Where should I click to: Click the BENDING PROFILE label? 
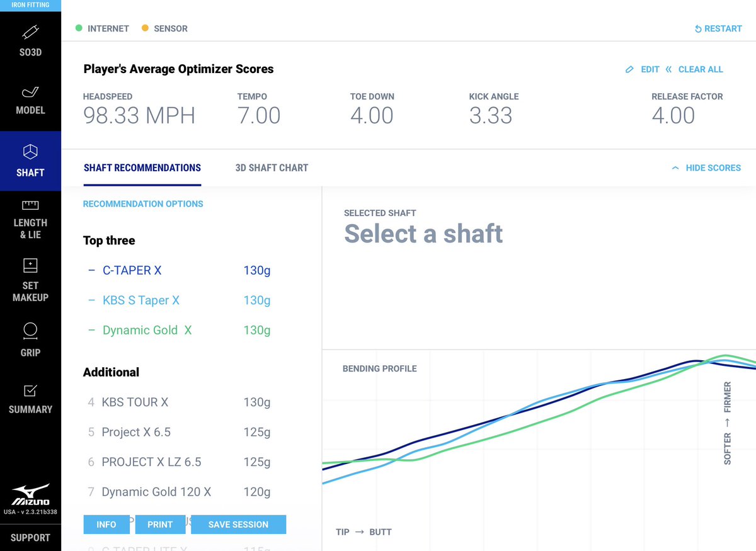pyautogui.click(x=380, y=368)
